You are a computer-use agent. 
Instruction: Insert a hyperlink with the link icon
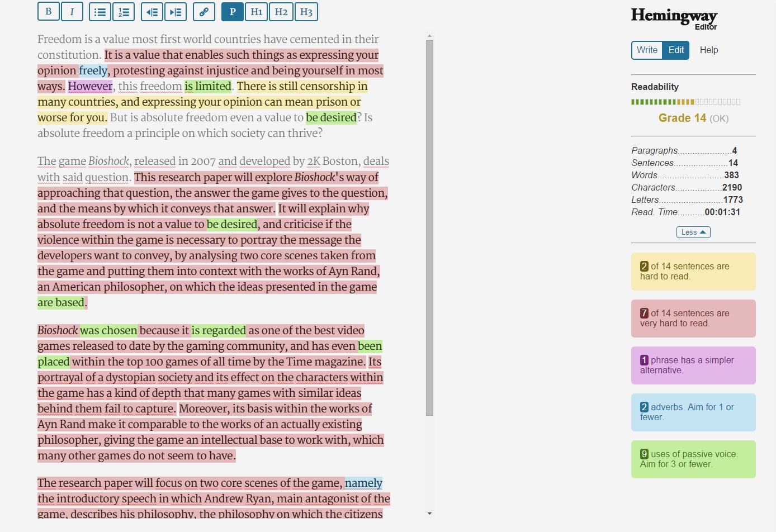pos(204,11)
